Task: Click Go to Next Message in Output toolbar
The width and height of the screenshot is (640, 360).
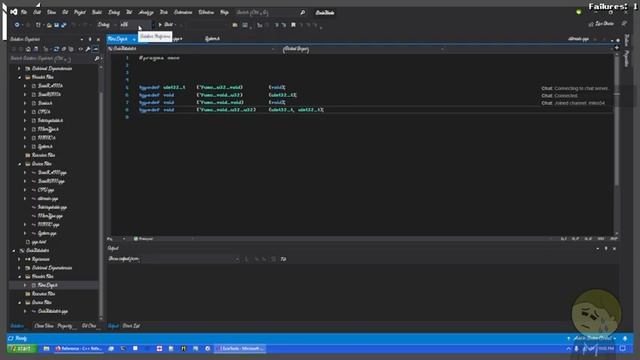Action: click(x=265, y=259)
